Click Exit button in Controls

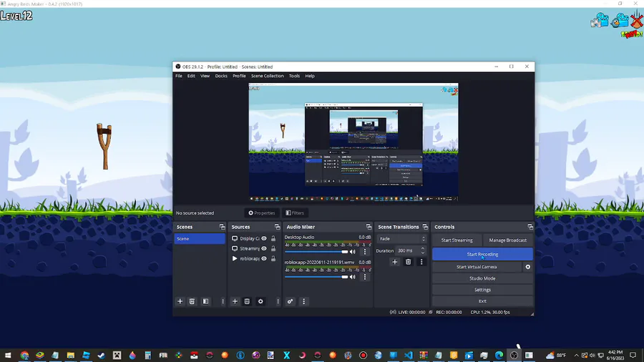pos(482,301)
